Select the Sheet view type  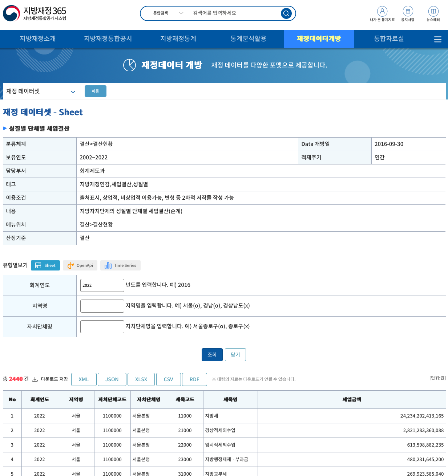coord(46,265)
